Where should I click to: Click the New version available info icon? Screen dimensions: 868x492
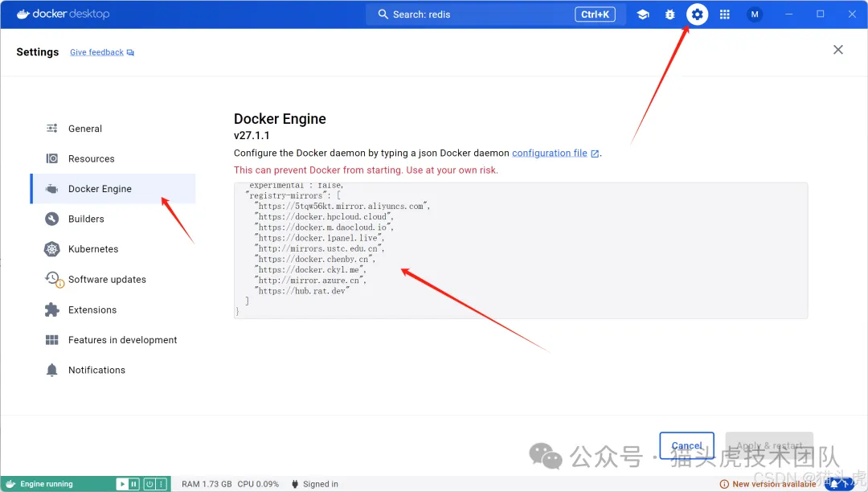coord(724,484)
